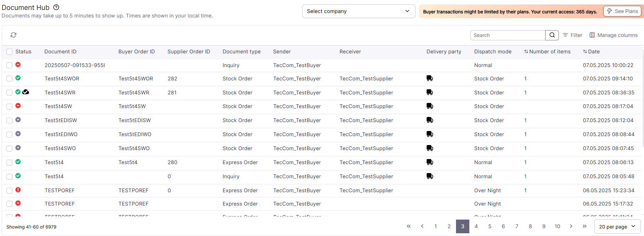Open the 20 per page dropdown
This screenshot has width=644, height=236.
click(617, 226)
